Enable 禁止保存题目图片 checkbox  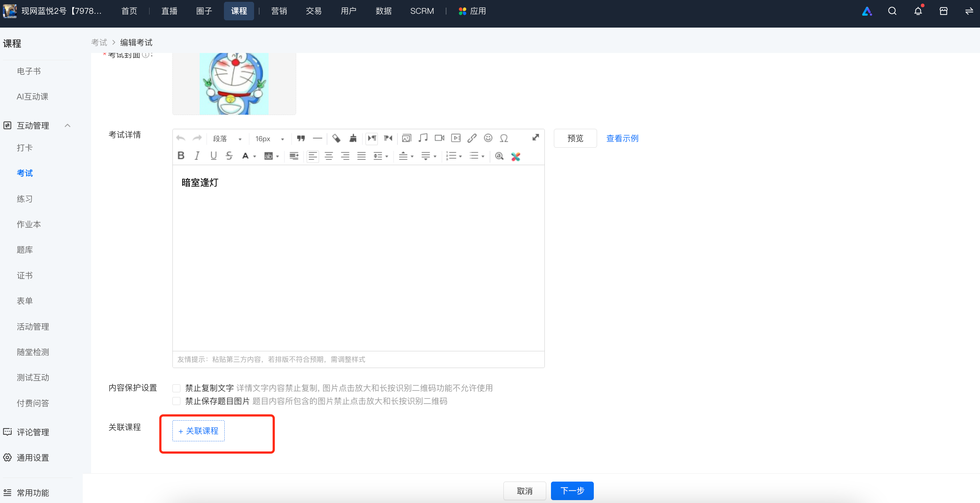click(176, 401)
